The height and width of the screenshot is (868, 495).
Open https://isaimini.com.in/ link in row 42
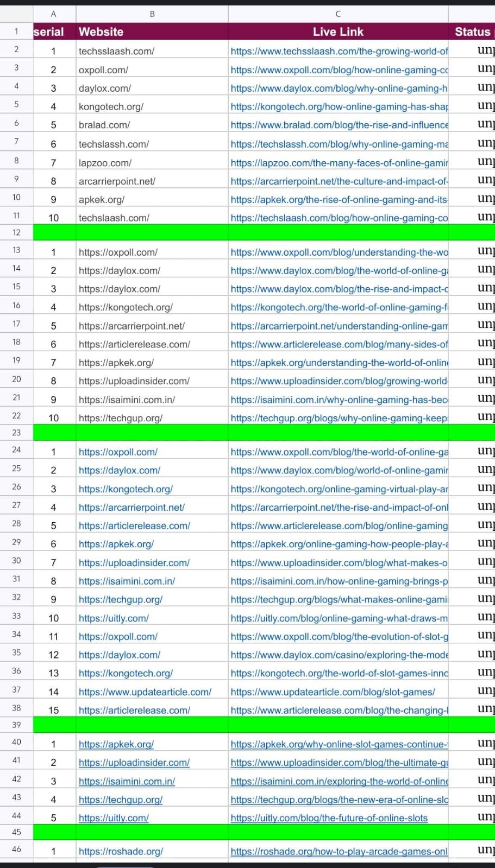127,781
